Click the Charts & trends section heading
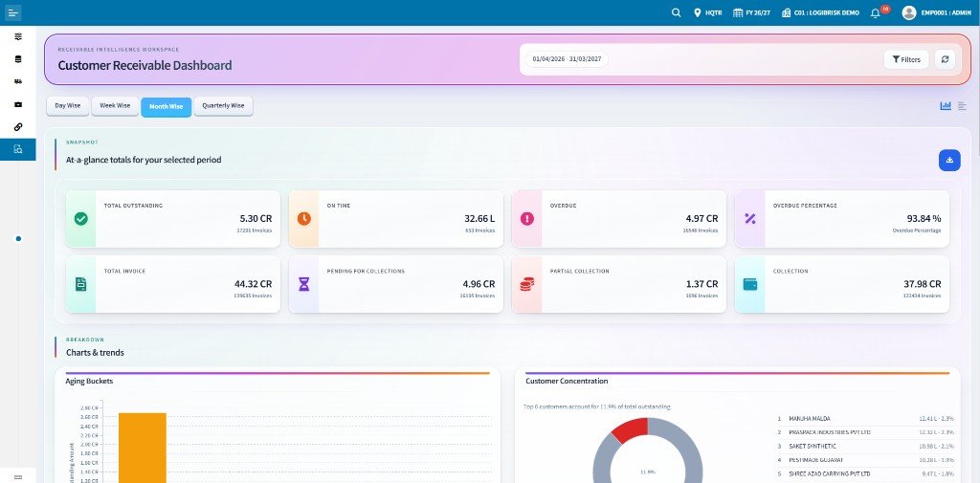The height and width of the screenshot is (483, 980). point(95,353)
